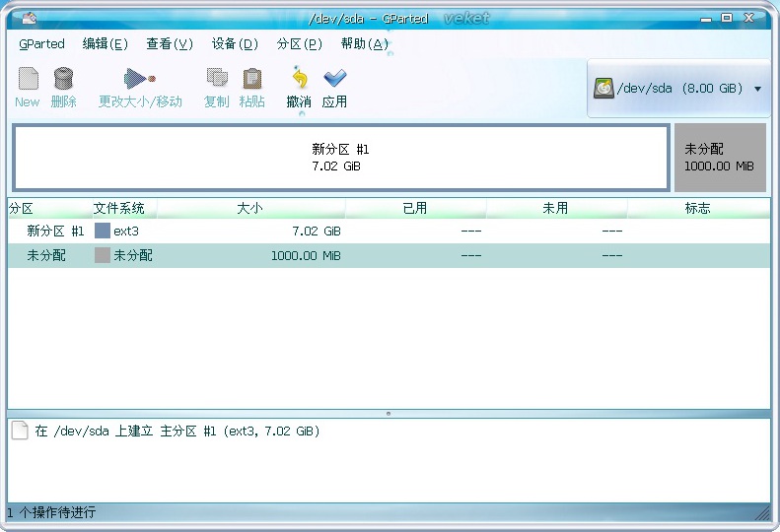Sort by the 文件系统 column header
780x532 pixels.
click(x=125, y=208)
